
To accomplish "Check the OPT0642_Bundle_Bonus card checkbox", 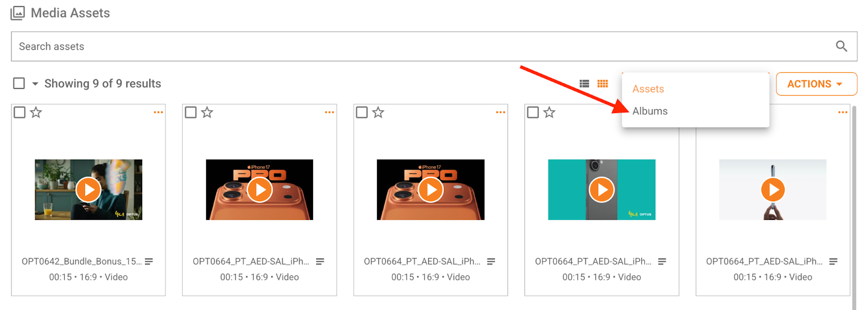I will click(x=20, y=112).
